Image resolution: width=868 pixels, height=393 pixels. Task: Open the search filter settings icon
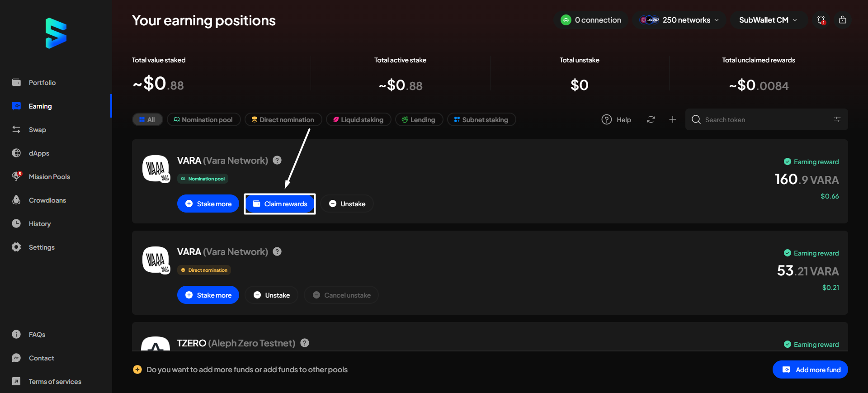[x=837, y=119]
